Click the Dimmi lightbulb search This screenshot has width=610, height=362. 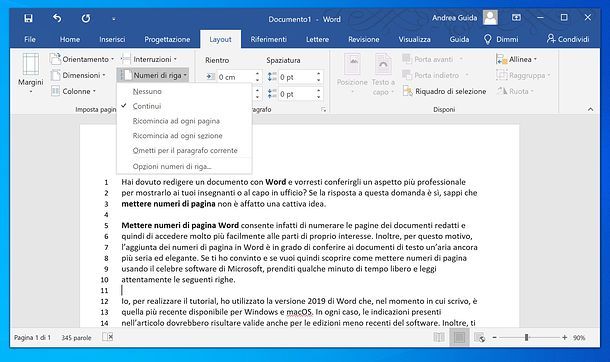(501, 39)
